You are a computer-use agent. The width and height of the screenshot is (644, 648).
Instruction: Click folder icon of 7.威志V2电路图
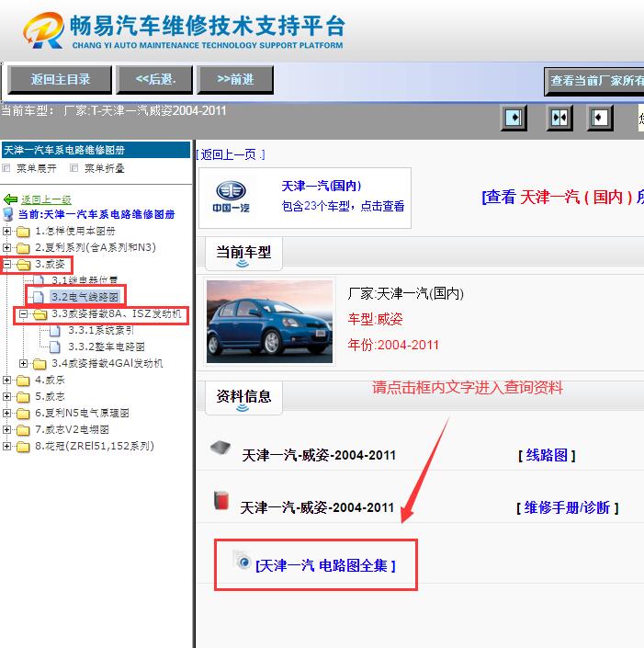click(x=23, y=430)
